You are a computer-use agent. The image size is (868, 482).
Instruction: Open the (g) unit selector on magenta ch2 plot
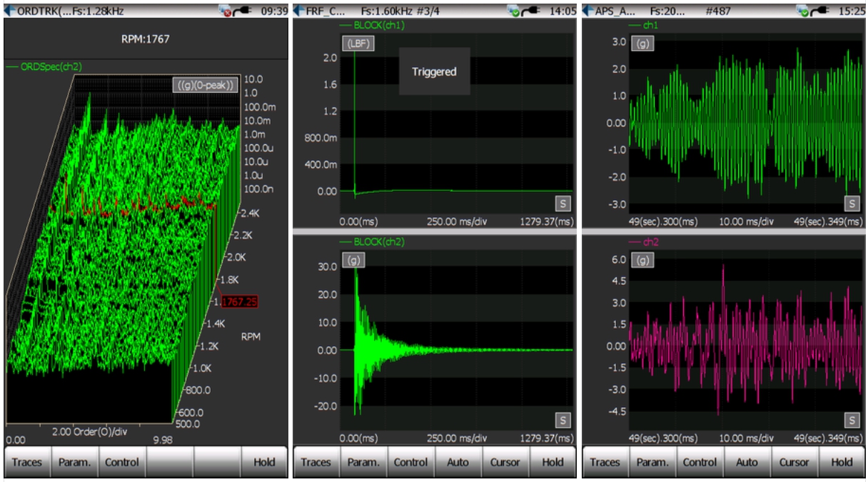pos(643,261)
